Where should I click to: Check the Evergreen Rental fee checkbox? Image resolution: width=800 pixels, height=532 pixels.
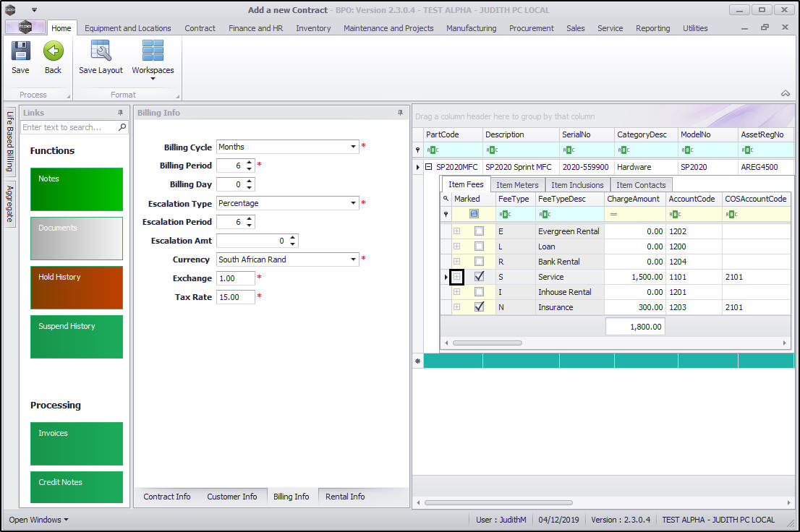pyautogui.click(x=479, y=231)
